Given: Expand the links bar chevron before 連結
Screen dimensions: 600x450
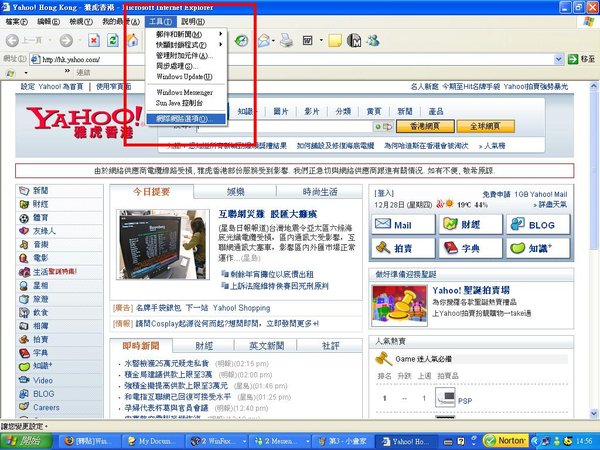Looking at the screenshot, I should pos(67,71).
